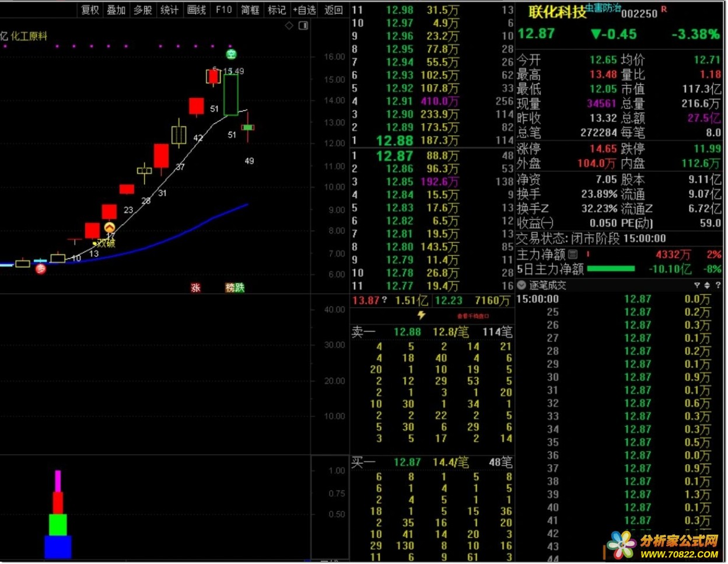Click the diamond icon above chart
The height and width of the screenshot is (564, 728).
click(289, 26)
